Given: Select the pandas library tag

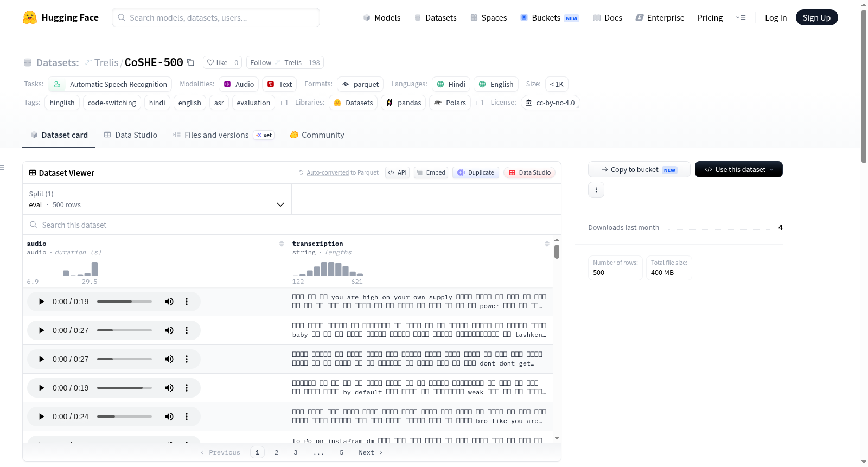Looking at the screenshot, I should click(404, 103).
